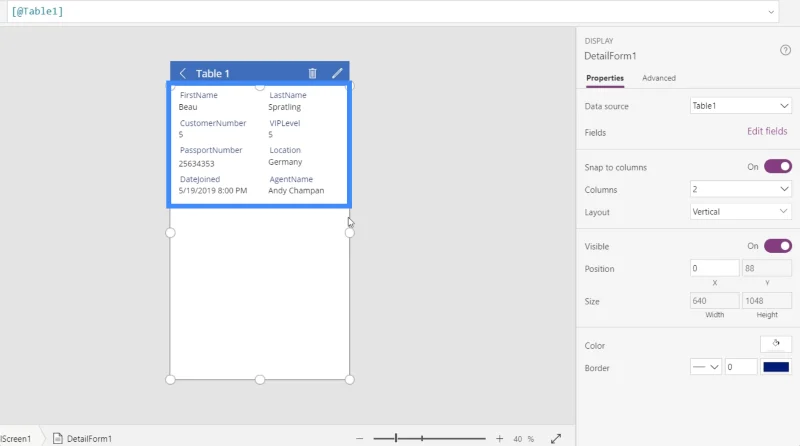The image size is (800, 446).
Task: Click the back arrow in Table 1 header
Action: point(183,73)
